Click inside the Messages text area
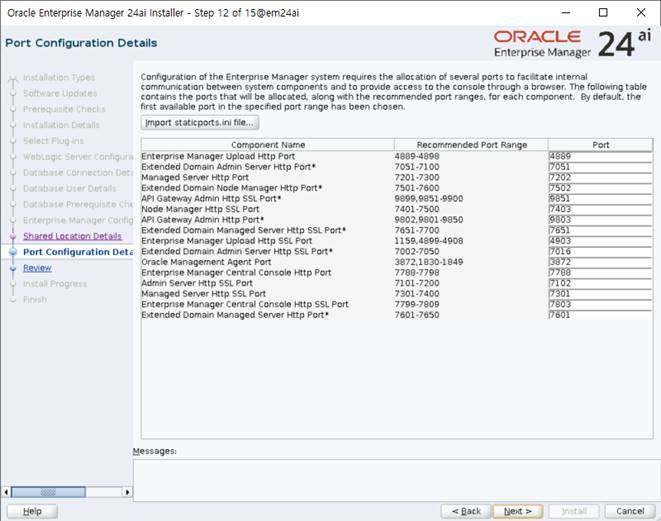 (396, 480)
